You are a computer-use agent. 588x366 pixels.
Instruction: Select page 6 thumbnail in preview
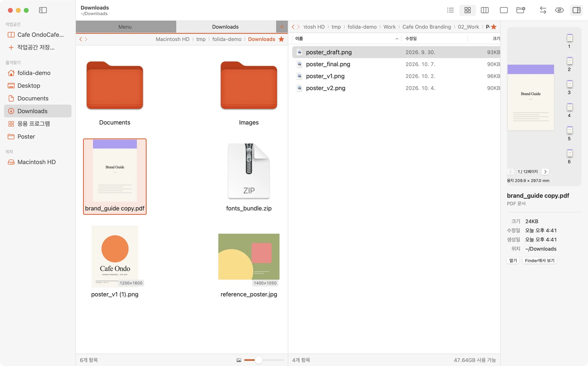(x=570, y=153)
